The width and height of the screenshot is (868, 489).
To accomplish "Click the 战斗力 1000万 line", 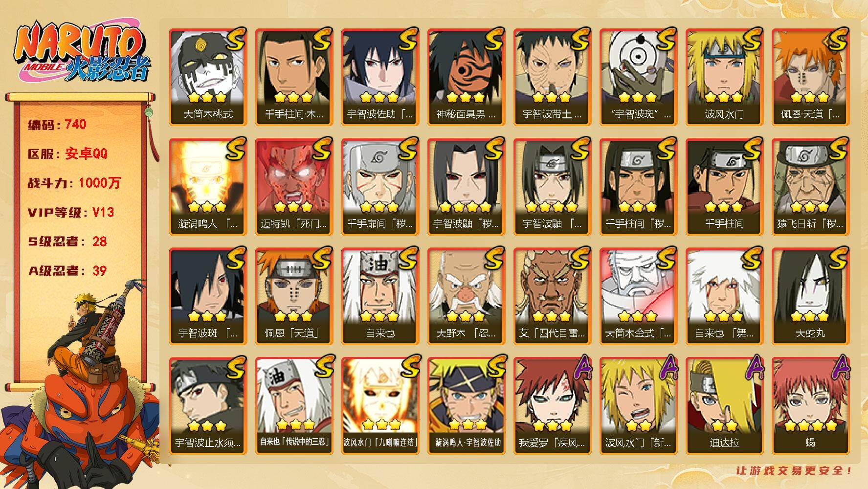I will pos(74,183).
